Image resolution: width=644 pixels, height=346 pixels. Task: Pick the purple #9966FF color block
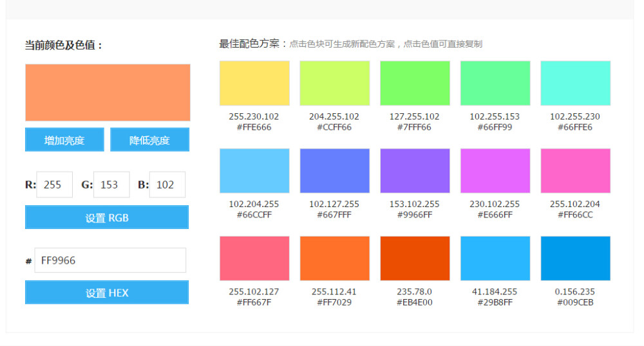415,170
